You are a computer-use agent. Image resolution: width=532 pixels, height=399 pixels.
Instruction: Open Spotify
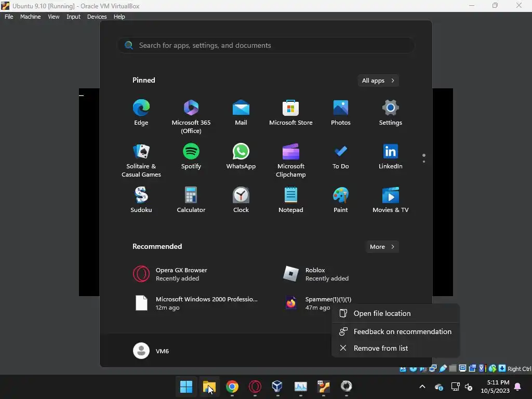tap(191, 156)
